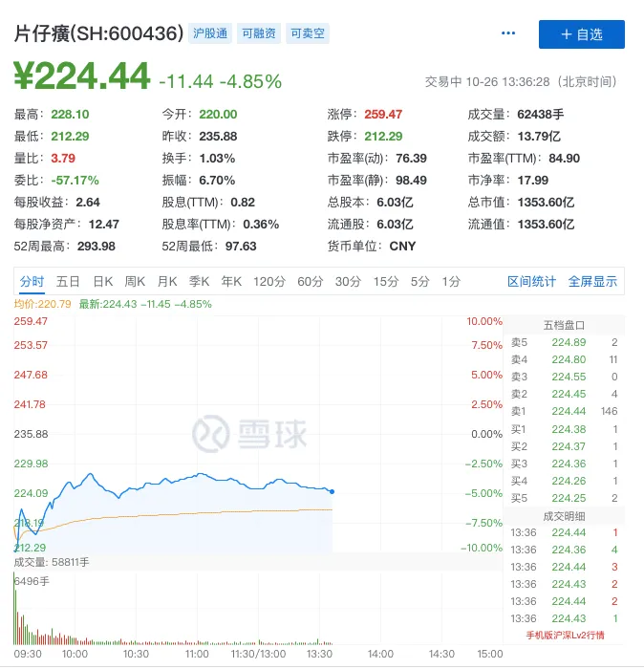Click the 换手 value 1.03%
The image size is (644, 669).
217,159
